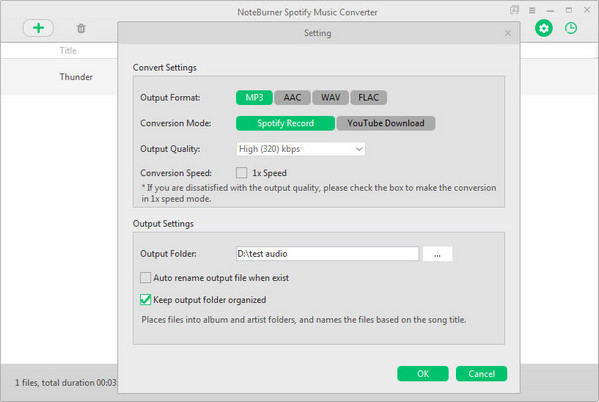This screenshot has height=402, width=599.
Task: Enable the 1x Speed checkbox
Action: (241, 173)
